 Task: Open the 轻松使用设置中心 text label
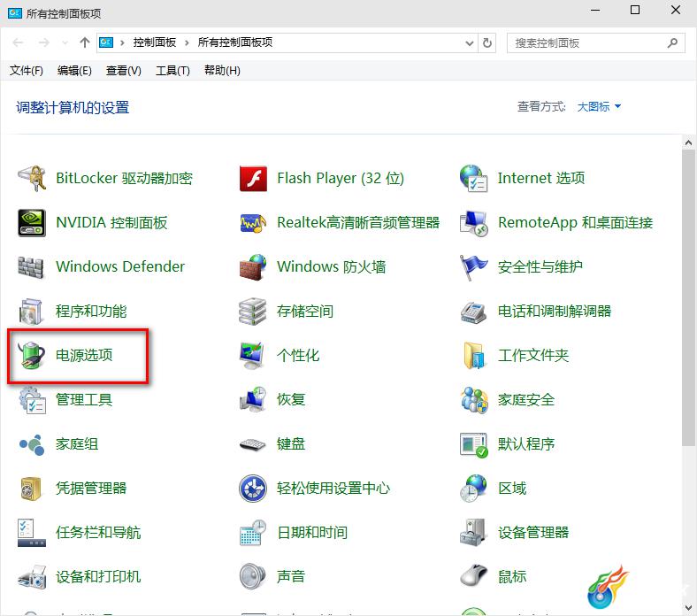(x=333, y=489)
